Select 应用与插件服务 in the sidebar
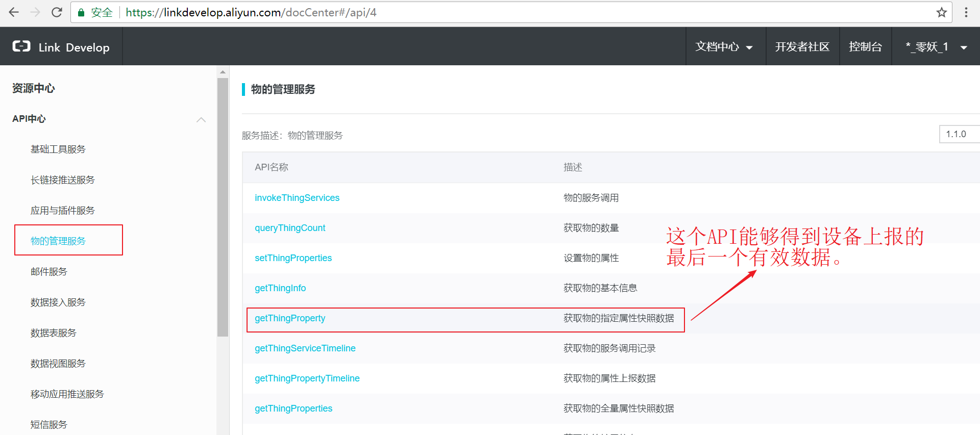Viewport: 980px width, 435px height. (63, 211)
